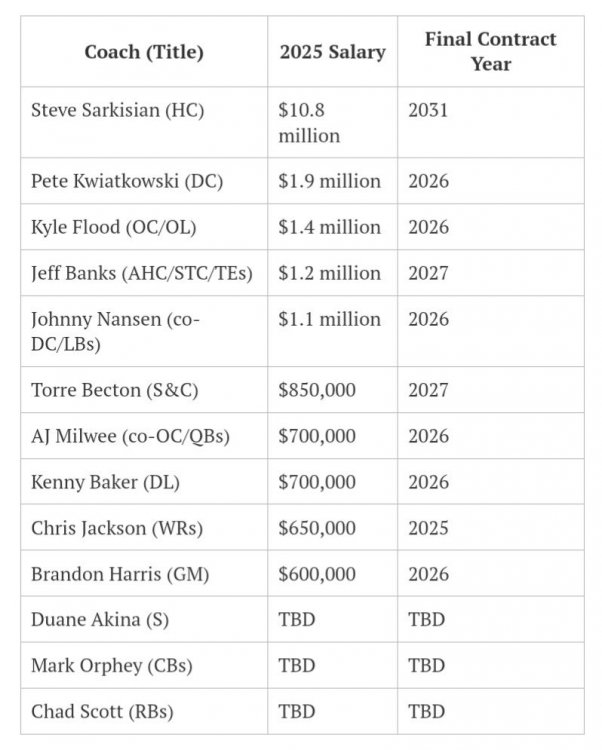Click the $10.8 million salary cell

coord(308,122)
